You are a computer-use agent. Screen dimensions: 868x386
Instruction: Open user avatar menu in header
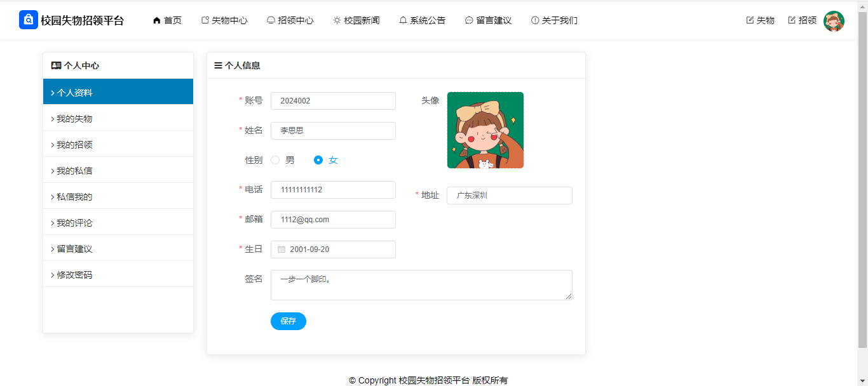(834, 21)
